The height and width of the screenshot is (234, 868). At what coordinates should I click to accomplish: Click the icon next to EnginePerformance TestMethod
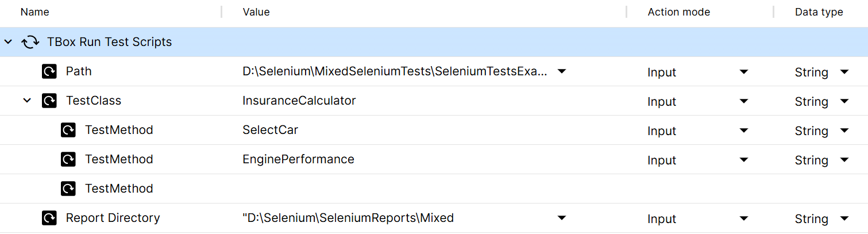[68, 159]
